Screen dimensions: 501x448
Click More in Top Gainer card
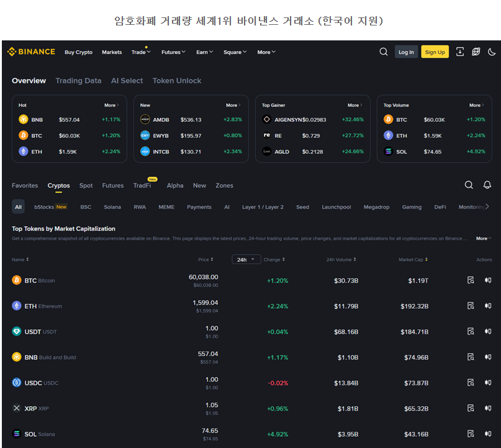[x=354, y=105]
